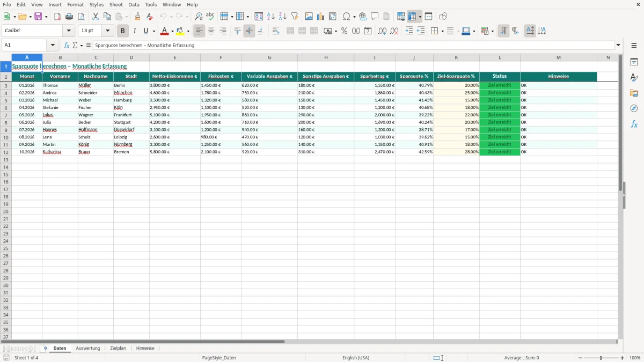Adjust the zoom slider handle
Image resolution: width=644 pixels, height=362 pixels.
[x=601, y=358]
